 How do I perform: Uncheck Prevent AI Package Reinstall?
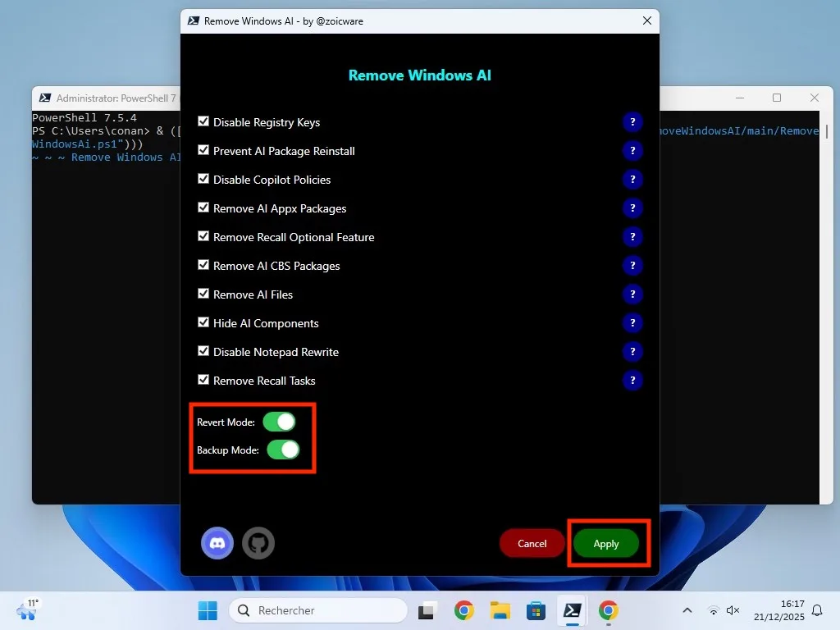pyautogui.click(x=203, y=150)
